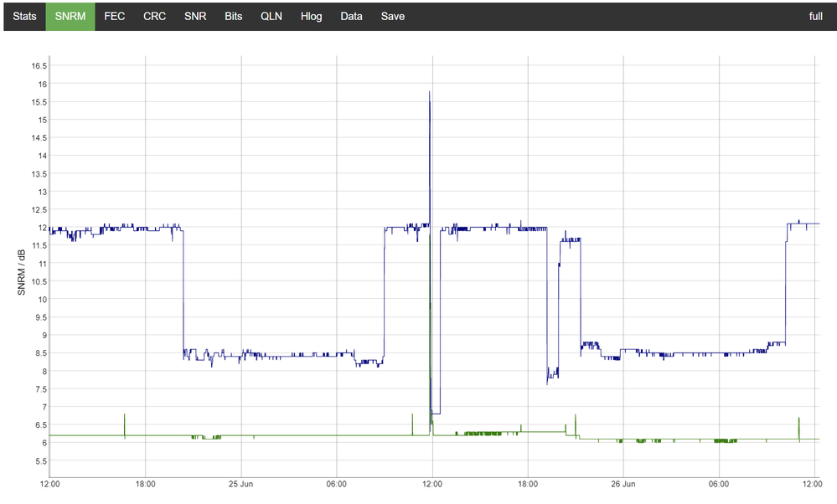Click the first green spike before the first 18:00
Screen dimensions: 837x504
click(125, 416)
